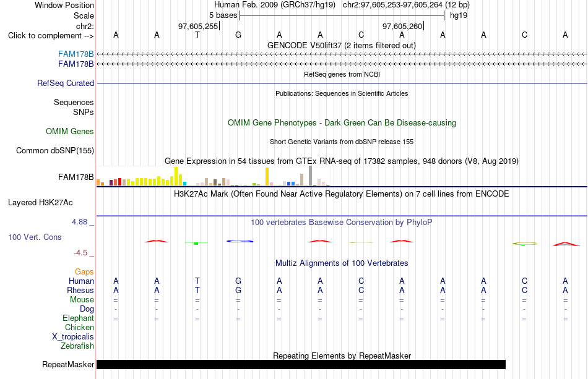Click the 97,605,260 position marker
The height and width of the screenshot is (379, 588).
coord(402,26)
